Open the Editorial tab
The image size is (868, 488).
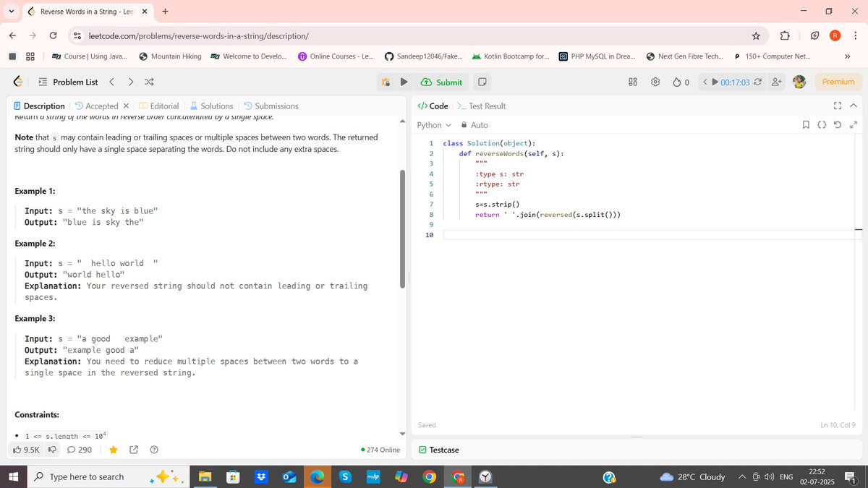(158, 106)
